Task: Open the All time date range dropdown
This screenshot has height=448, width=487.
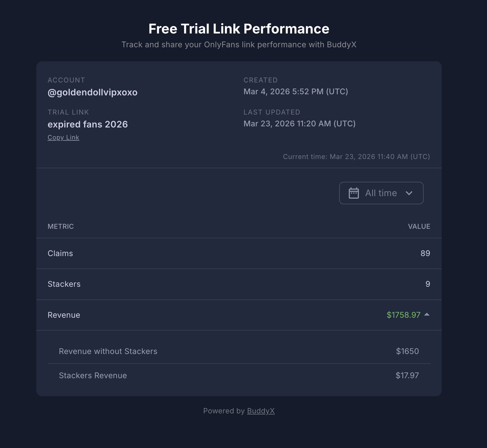Action: 381,193
